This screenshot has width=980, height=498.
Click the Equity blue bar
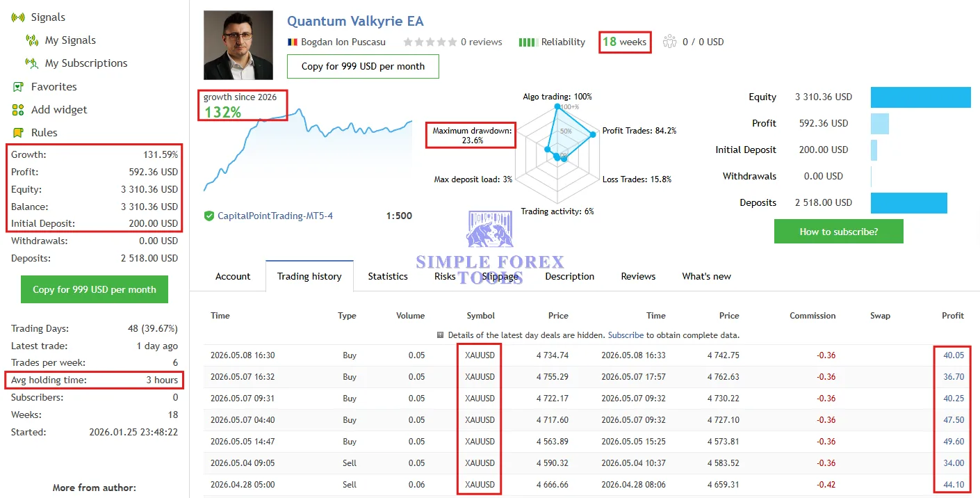pos(920,97)
